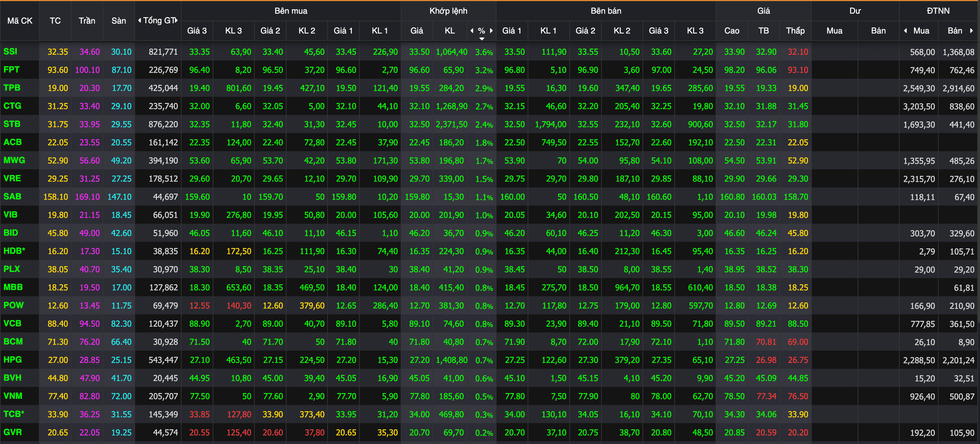Click HPG total value 543,447
Screen dimensions: 980x444
coord(163,360)
